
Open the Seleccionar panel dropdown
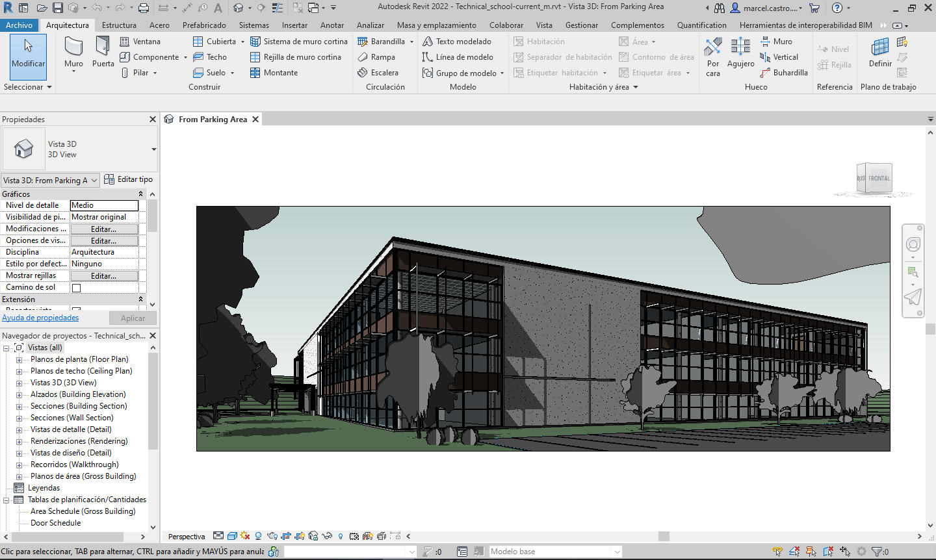coord(27,86)
